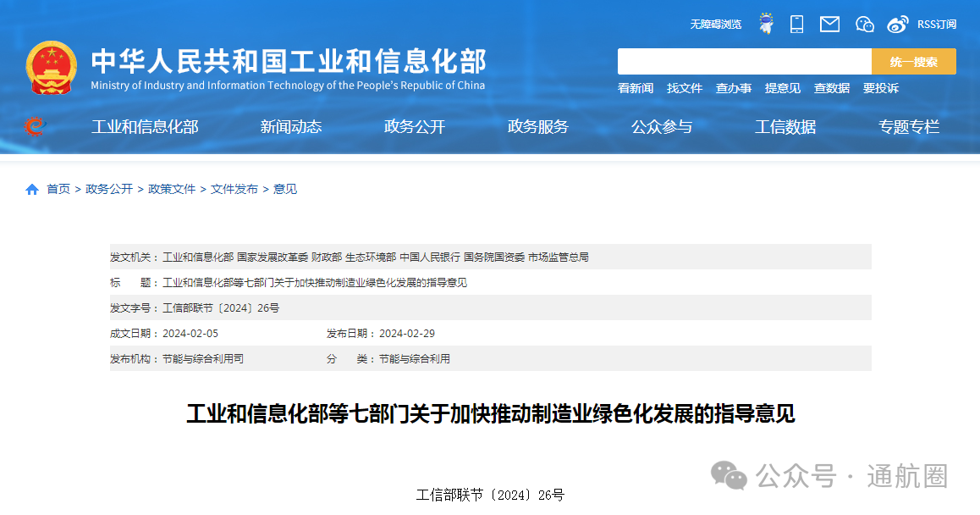Click the email envelope icon

click(x=829, y=24)
